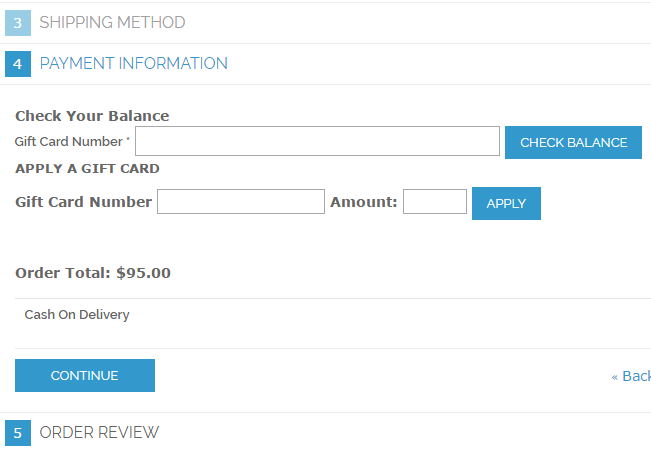Click the step 5 number badge
The image size is (651, 454).
[18, 433]
